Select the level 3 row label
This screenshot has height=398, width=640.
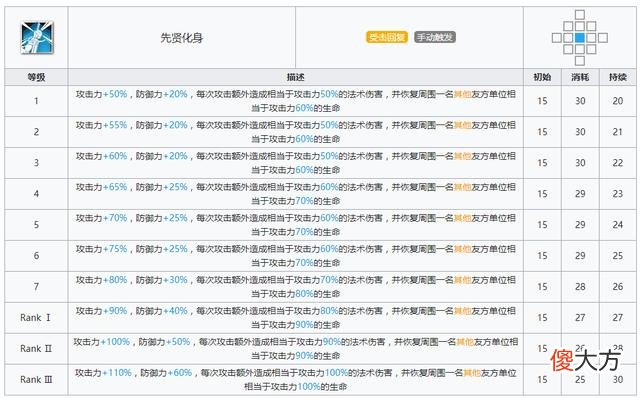coord(36,163)
